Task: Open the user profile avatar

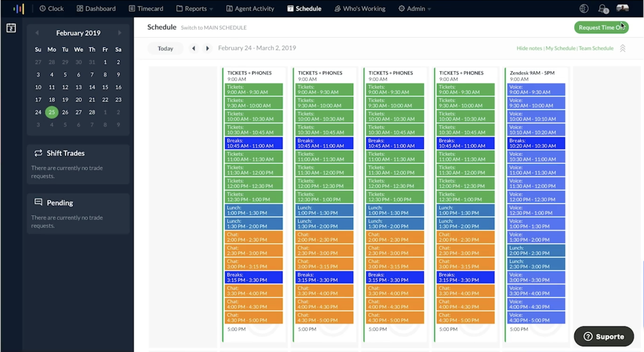Action: click(x=622, y=8)
